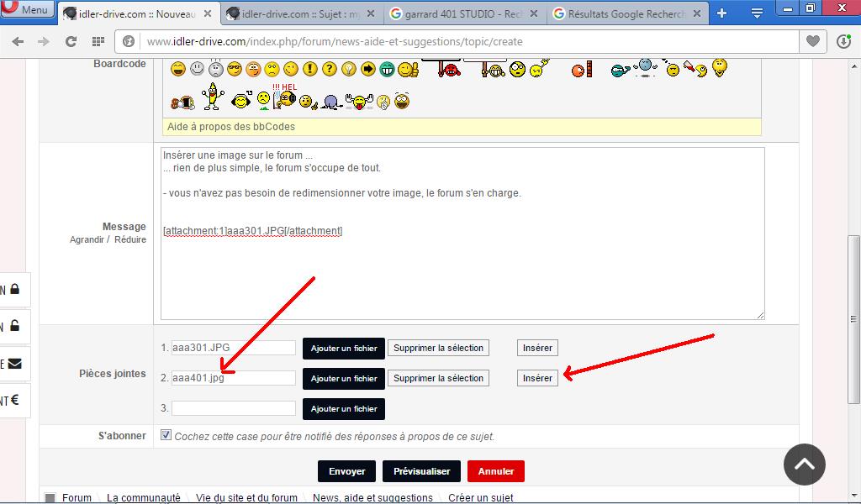
Task: Open the tab list menu icon
Action: 757,13
